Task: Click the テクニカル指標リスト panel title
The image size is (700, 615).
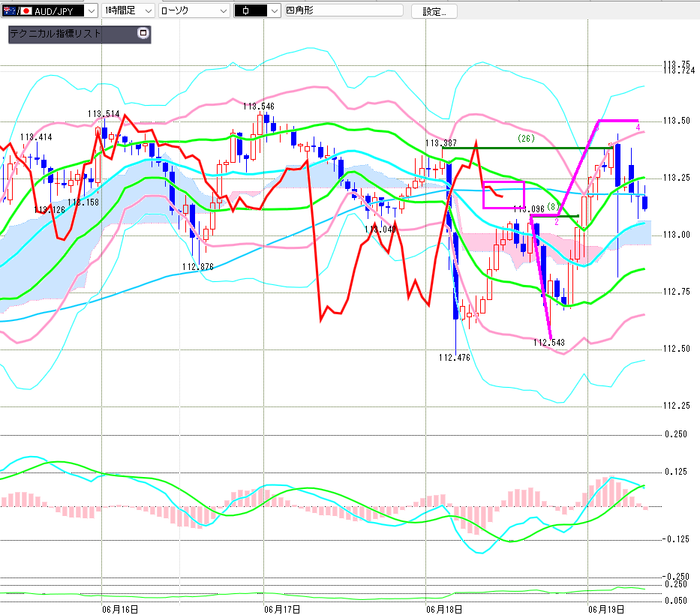Action: pyautogui.click(x=56, y=34)
